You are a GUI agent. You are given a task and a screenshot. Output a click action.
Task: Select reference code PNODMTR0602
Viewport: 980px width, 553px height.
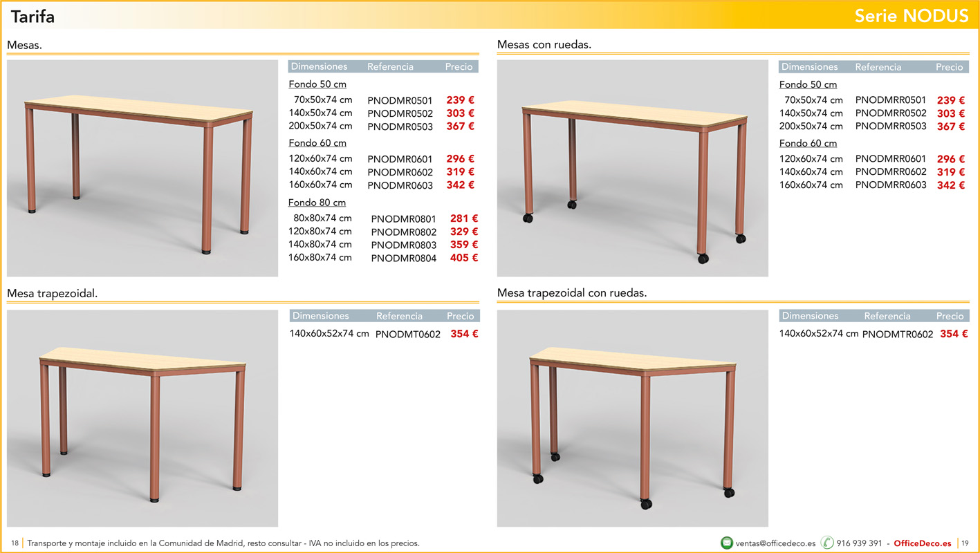[897, 335]
